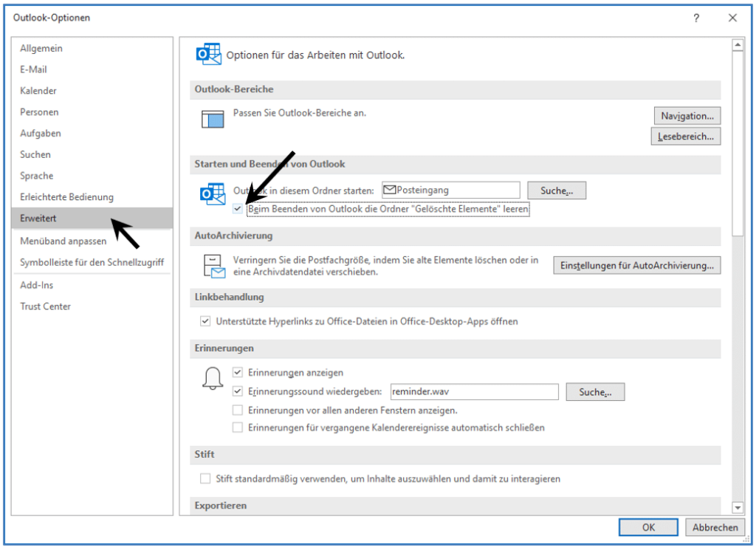Click the reminder.wav sound file field
This screenshot has height=550, width=756.
[475, 391]
